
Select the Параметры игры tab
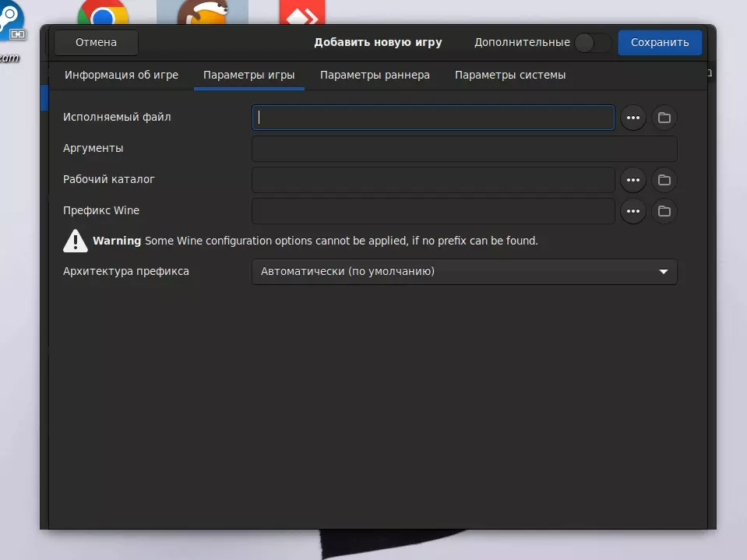coord(248,76)
